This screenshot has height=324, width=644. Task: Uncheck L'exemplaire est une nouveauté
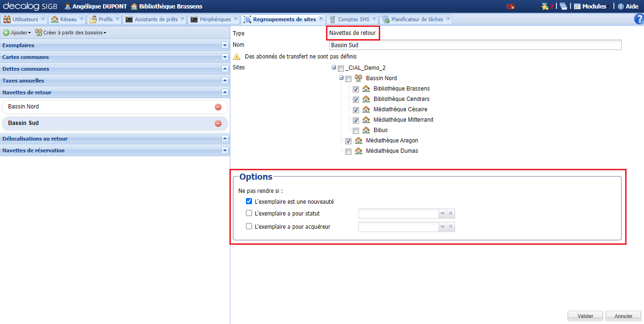click(x=249, y=201)
